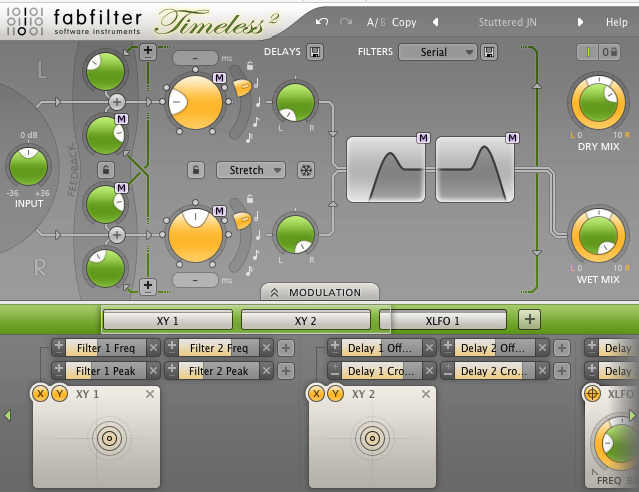Select the XLFO 1 modulation tab
The height and width of the screenshot is (492, 639).
(x=443, y=320)
